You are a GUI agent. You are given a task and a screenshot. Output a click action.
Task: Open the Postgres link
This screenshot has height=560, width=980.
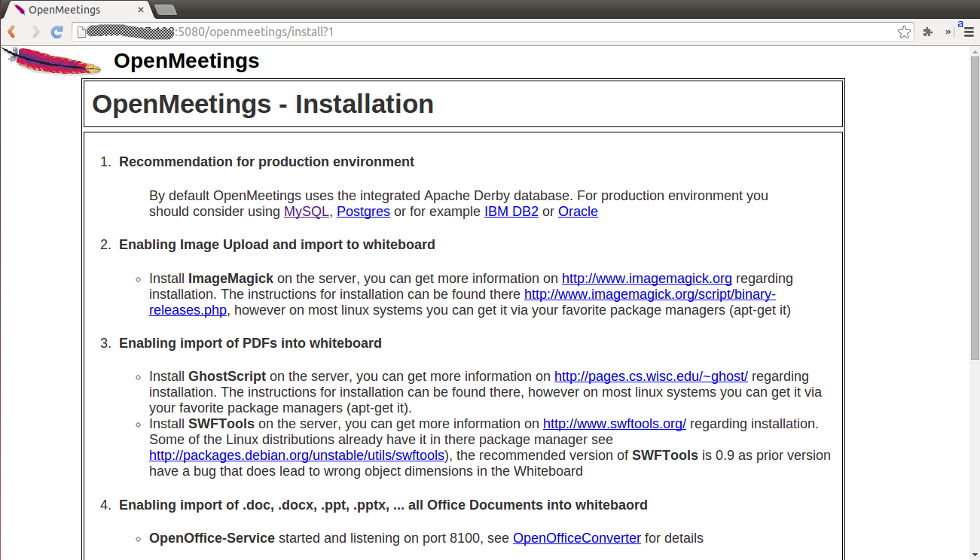coord(363,212)
